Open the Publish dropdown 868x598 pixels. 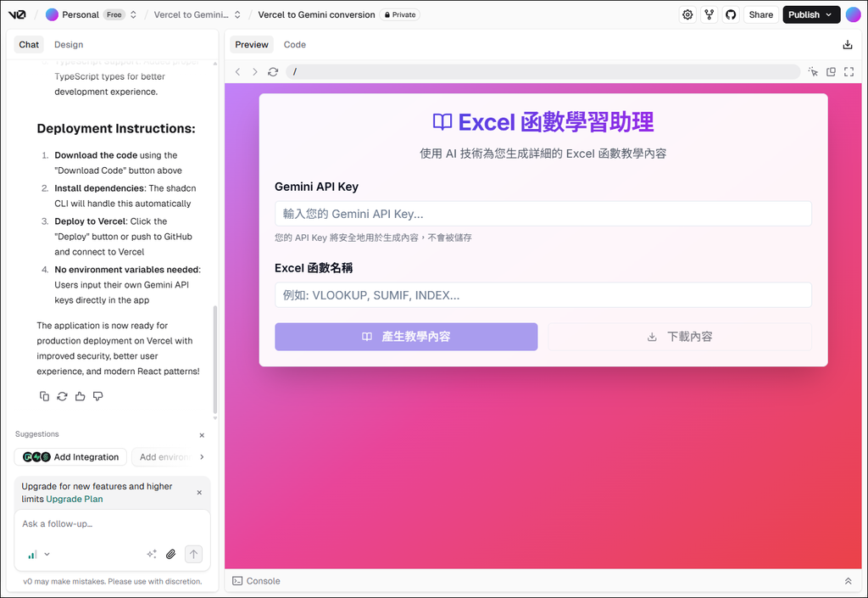click(x=811, y=15)
